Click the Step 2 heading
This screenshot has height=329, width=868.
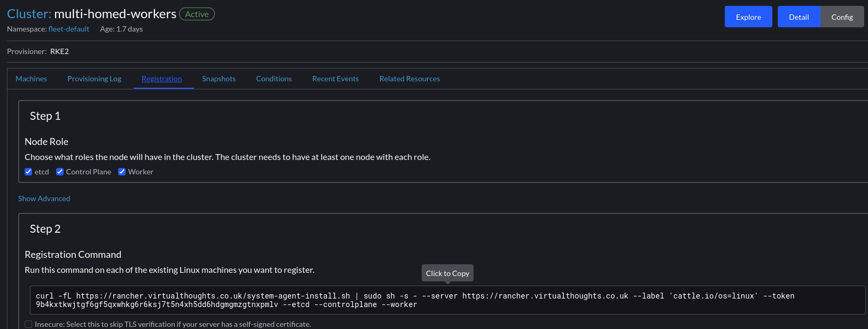point(45,229)
